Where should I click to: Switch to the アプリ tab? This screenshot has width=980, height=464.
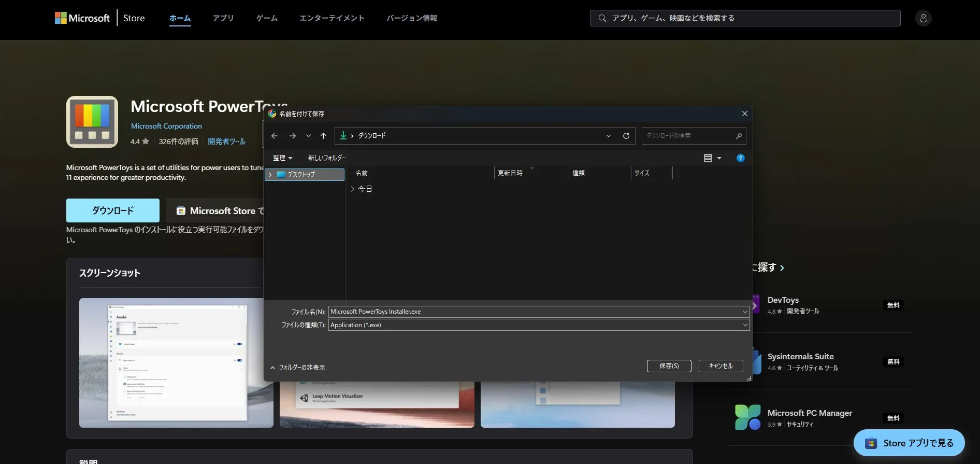223,18
